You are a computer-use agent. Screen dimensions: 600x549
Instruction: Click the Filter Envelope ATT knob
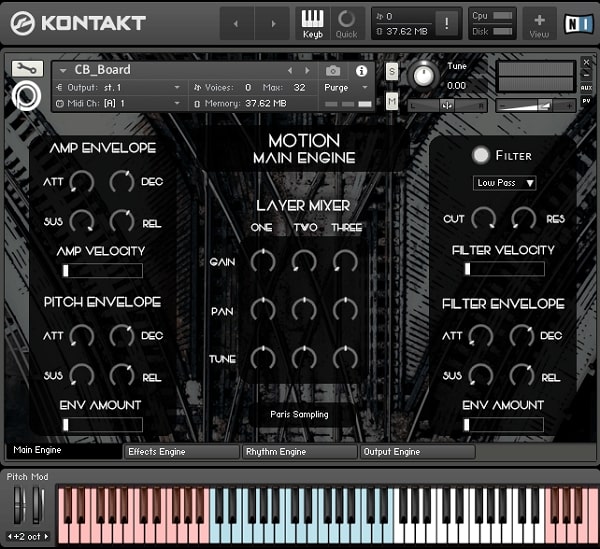[x=481, y=336]
